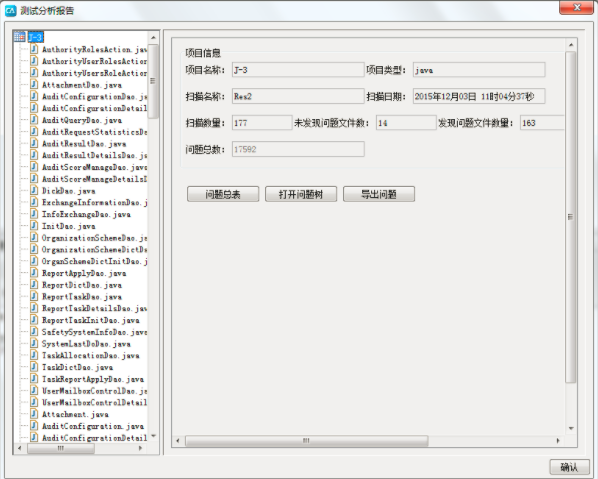Click the file icon beside ReportTaskDetailsDao

click(34, 308)
